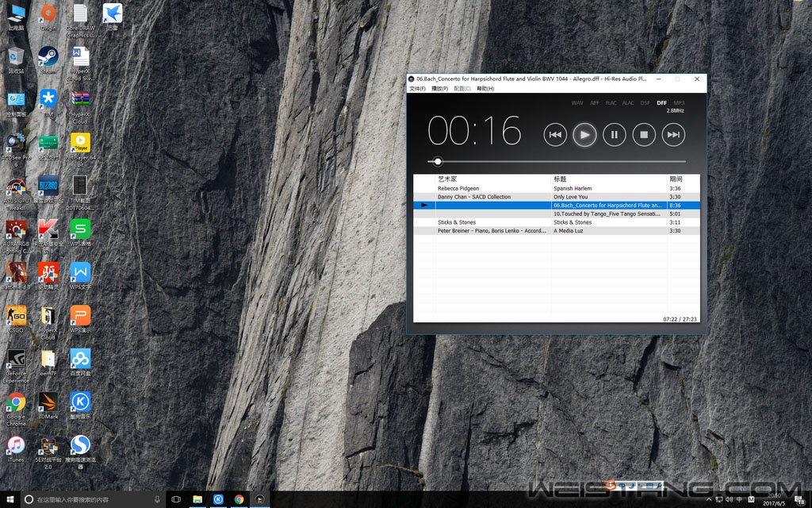Select the Spanish Harlem track

coord(573,189)
